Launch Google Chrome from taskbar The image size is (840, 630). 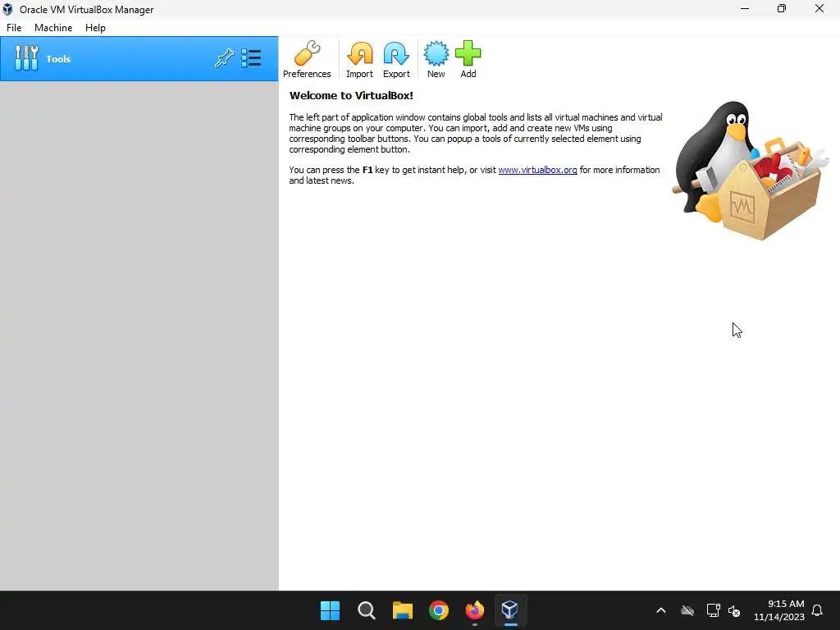click(x=439, y=610)
